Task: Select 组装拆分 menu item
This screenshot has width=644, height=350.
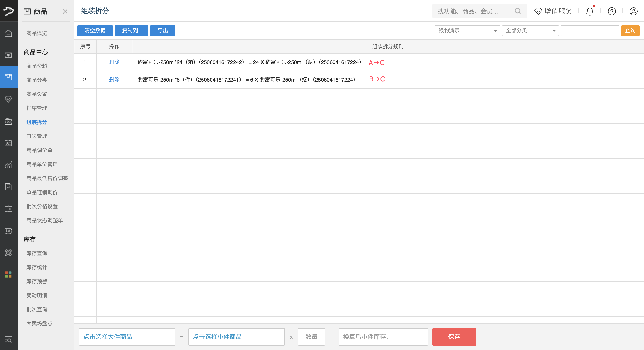Action: click(37, 122)
